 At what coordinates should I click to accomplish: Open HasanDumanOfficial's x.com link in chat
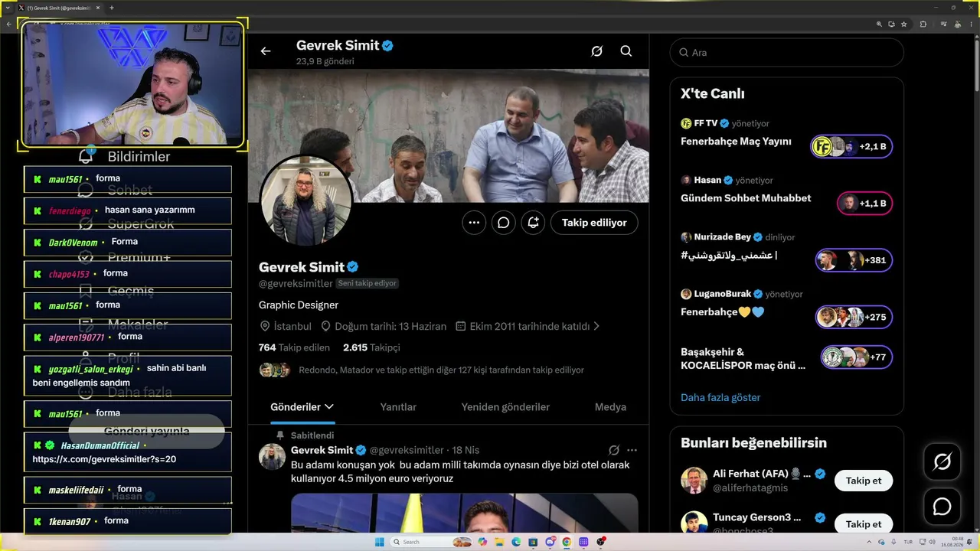tap(104, 459)
